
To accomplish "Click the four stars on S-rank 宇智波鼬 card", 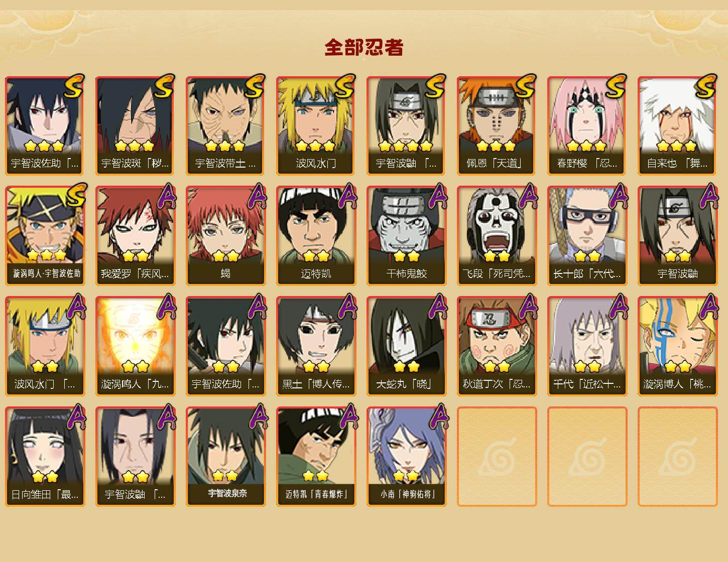I will [x=406, y=146].
